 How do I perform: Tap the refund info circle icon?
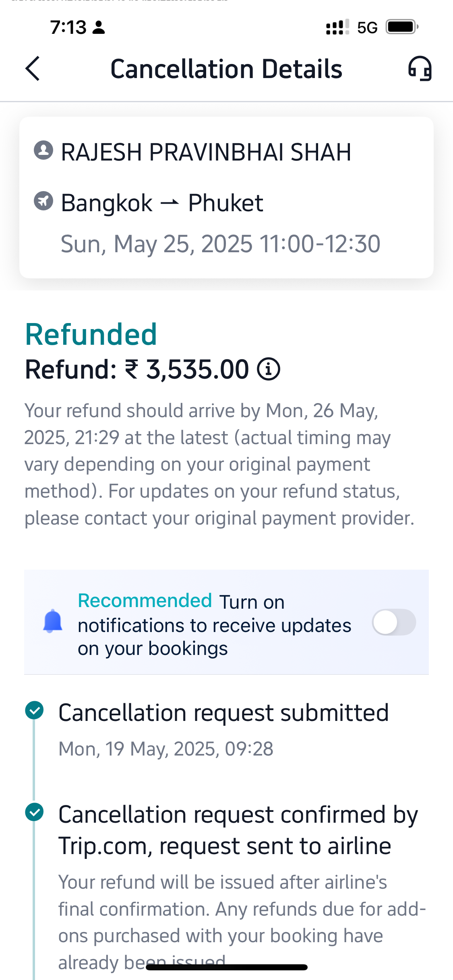pos(269,369)
